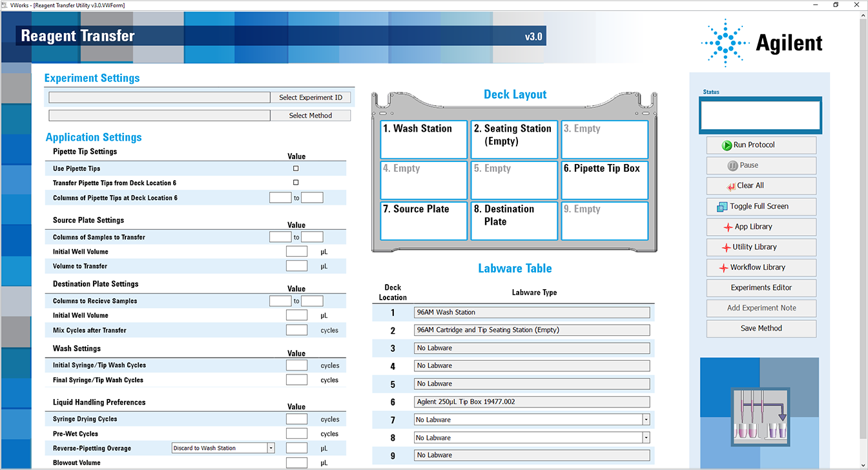
Task: Click the Reverse-Pipetting Overage volume field
Action: coord(296,448)
